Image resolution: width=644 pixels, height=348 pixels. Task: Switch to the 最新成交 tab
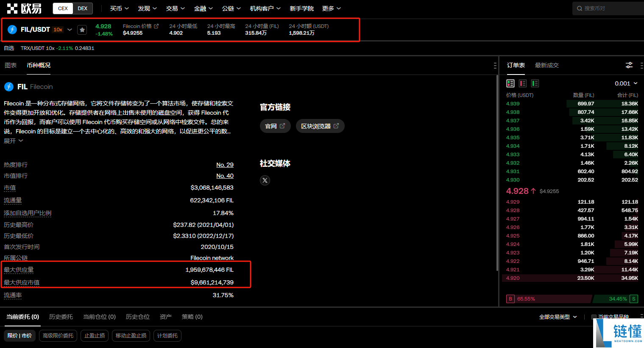(547, 65)
